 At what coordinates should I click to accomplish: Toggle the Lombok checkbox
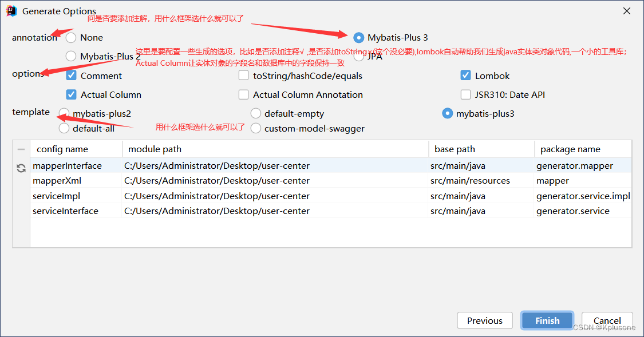tap(465, 76)
